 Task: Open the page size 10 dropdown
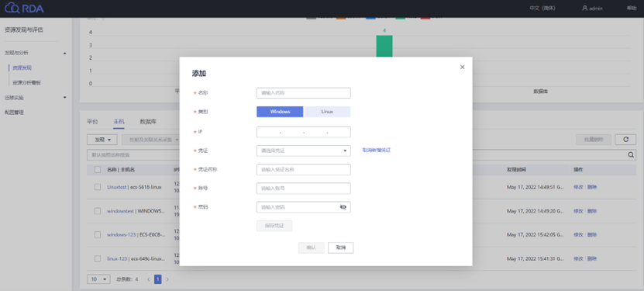click(98, 279)
